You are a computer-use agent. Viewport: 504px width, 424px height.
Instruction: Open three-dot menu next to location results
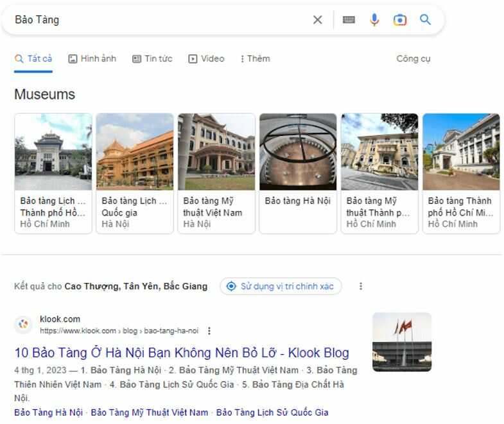(361, 286)
